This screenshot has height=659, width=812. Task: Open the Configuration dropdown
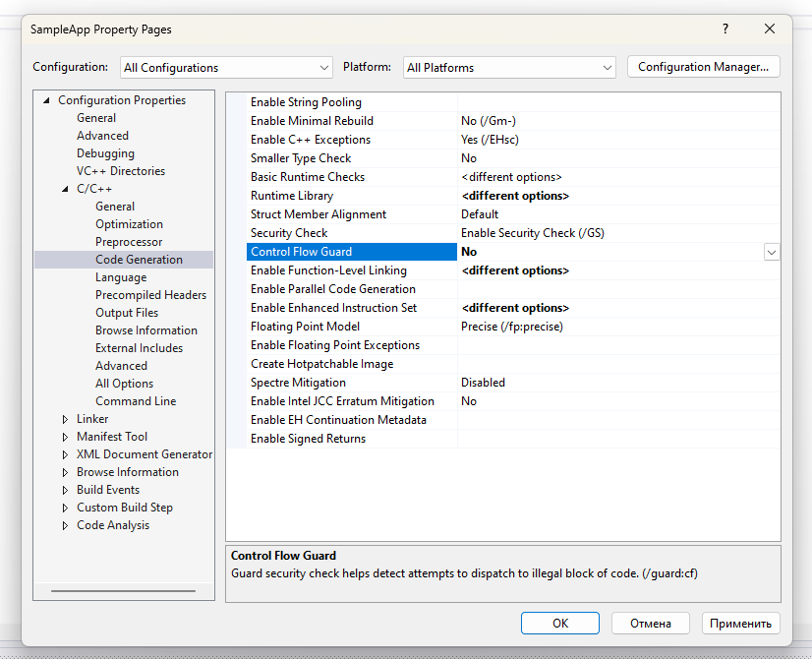coord(226,68)
